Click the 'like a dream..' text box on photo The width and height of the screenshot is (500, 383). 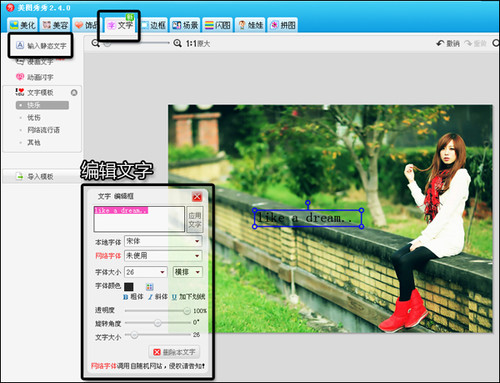[308, 218]
